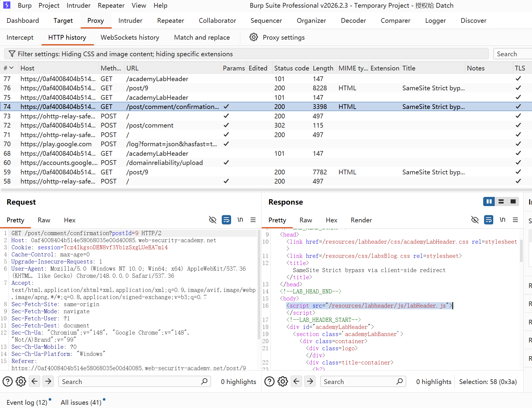Toggle hide non-printable characters in Request panel
The image size is (532, 408).
(x=212, y=220)
